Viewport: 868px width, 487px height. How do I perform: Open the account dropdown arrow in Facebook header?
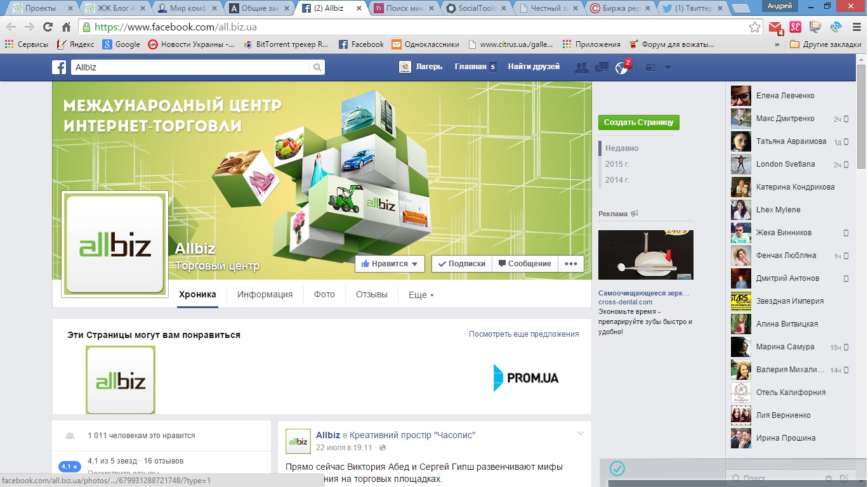click(667, 67)
